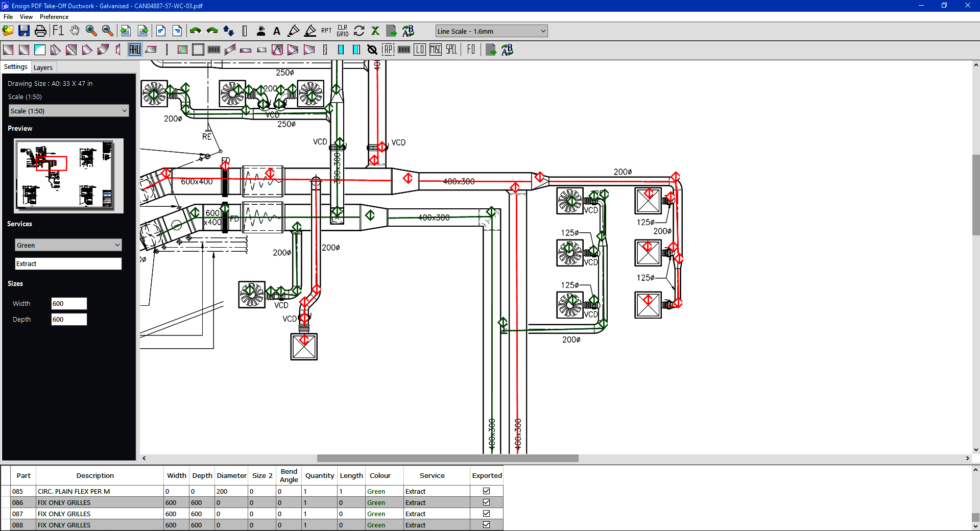Click the Save floppy disk icon
The height and width of the screenshot is (531, 980).
pos(24,31)
